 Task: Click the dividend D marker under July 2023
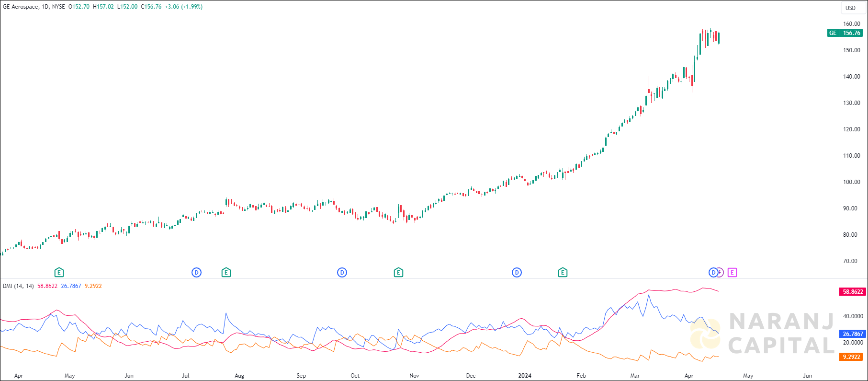point(196,272)
